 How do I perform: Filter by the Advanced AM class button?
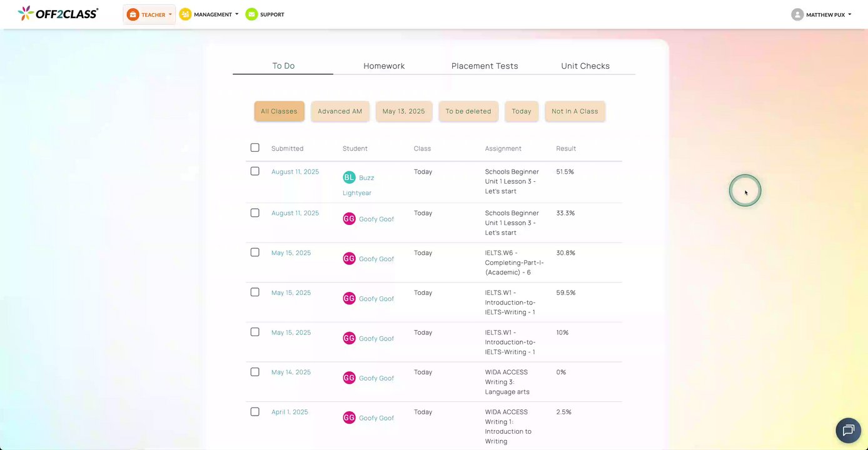click(340, 111)
